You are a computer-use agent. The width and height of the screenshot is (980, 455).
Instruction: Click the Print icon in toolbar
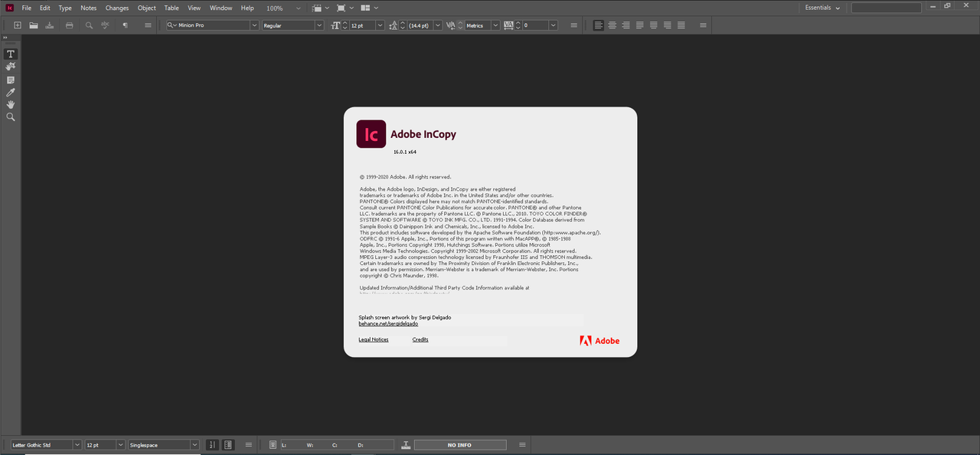click(70, 25)
